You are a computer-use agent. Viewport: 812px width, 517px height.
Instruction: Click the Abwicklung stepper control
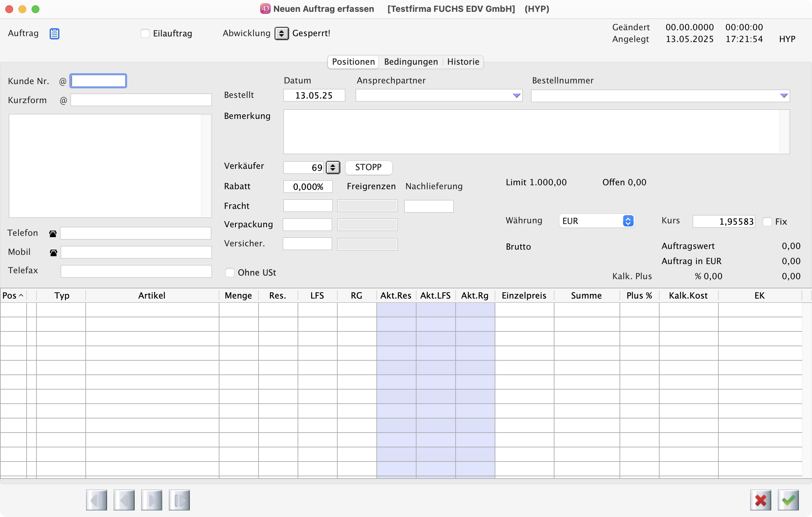coord(282,34)
